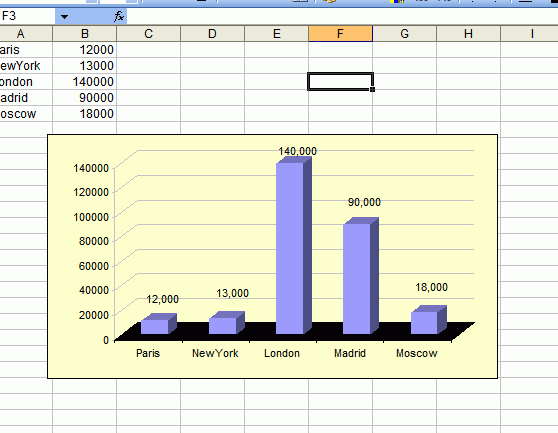The width and height of the screenshot is (558, 433).
Task: Select the highlighted column F header
Action: 341,34
